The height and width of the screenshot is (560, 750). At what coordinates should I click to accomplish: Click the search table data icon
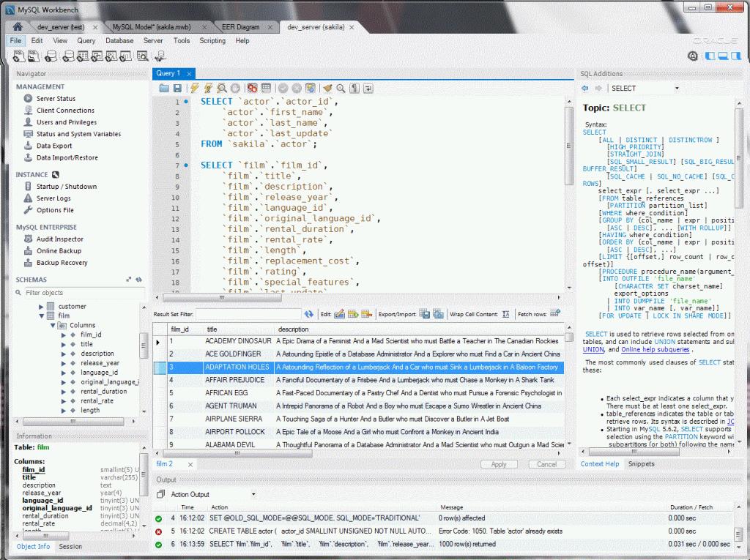click(x=143, y=56)
